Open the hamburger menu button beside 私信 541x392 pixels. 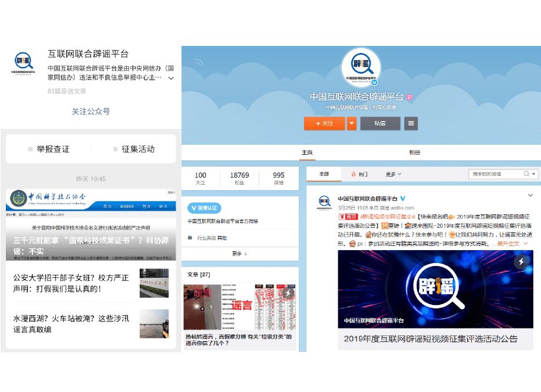pos(411,124)
